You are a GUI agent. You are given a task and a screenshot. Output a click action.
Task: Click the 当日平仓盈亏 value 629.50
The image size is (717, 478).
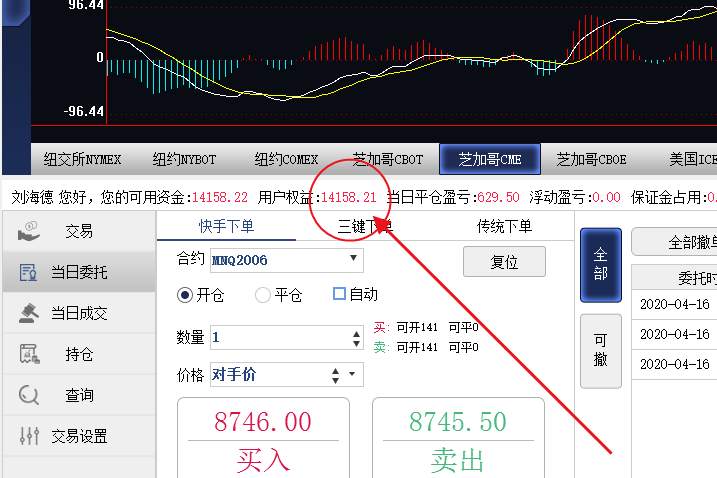(x=498, y=197)
